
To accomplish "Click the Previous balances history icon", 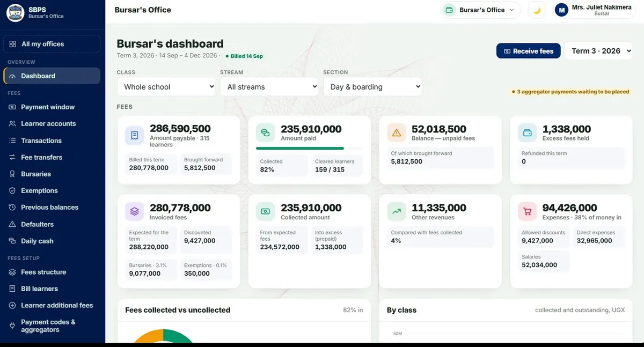I will (x=12, y=208).
